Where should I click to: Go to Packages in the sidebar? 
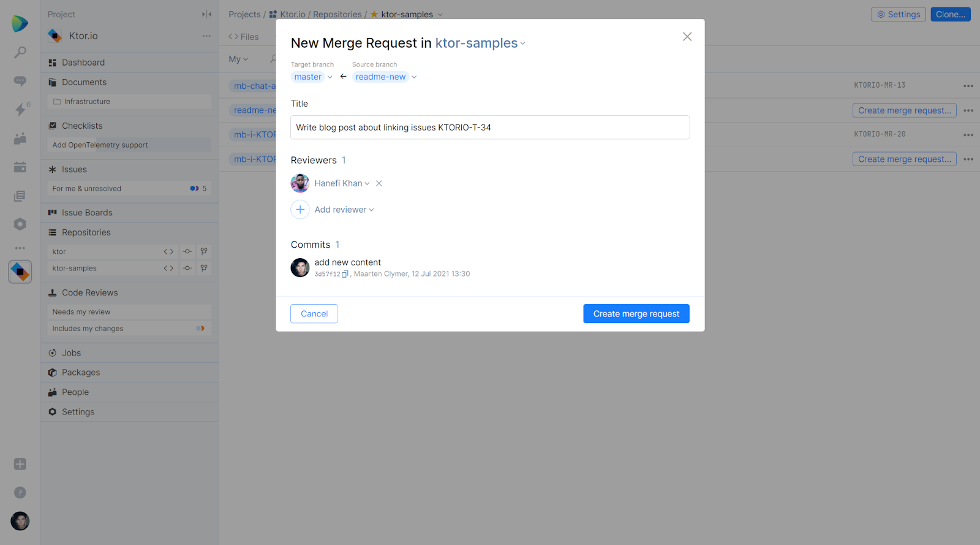[x=81, y=373]
